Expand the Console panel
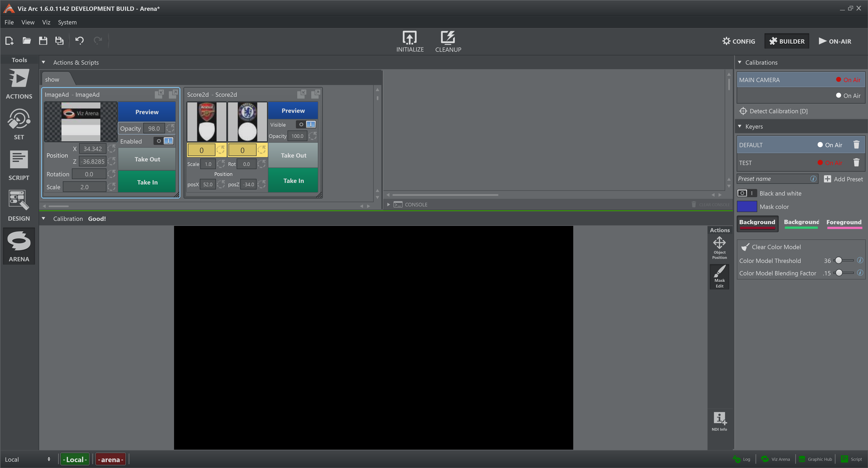The image size is (868, 468). [x=388, y=205]
